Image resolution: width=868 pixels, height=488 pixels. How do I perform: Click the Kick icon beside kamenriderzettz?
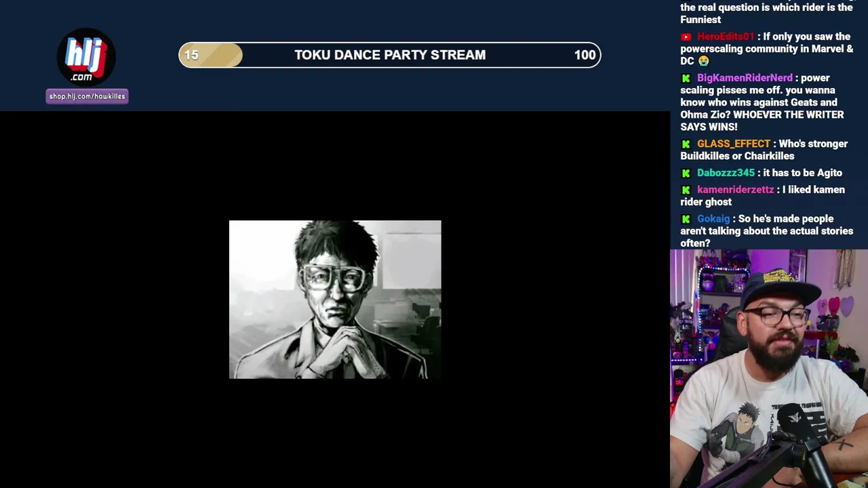(686, 190)
